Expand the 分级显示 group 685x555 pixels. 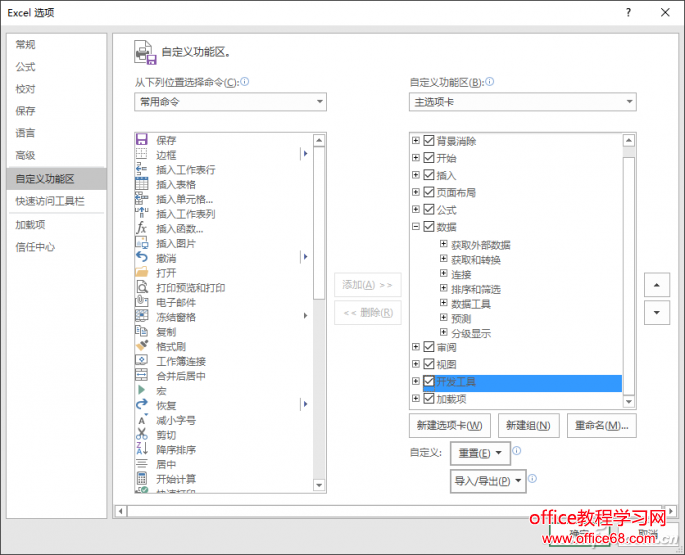(443, 332)
